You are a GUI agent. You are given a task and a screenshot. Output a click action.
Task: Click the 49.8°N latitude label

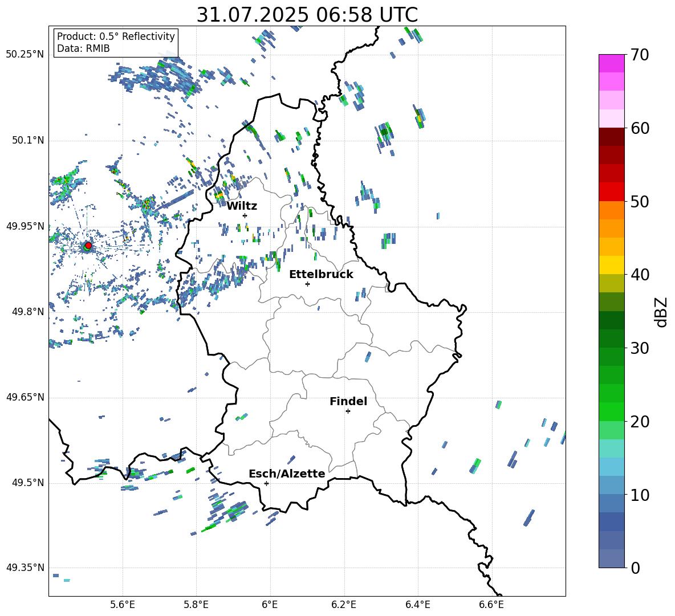pyautogui.click(x=28, y=312)
